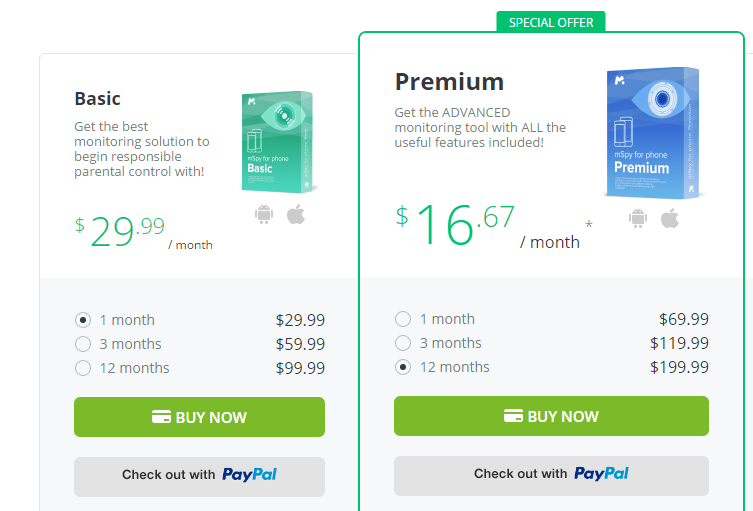Click the Android icon under Premium plan
The image size is (753, 511).
pos(638,218)
